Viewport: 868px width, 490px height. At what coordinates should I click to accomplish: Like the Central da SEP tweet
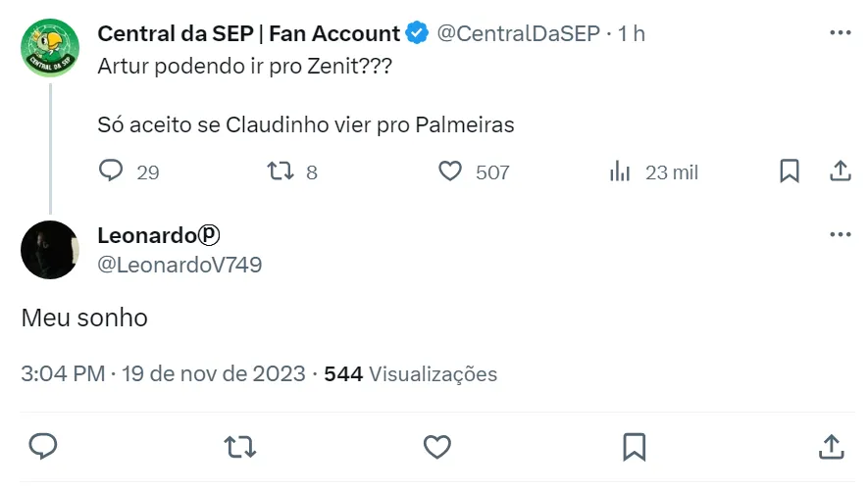(450, 171)
